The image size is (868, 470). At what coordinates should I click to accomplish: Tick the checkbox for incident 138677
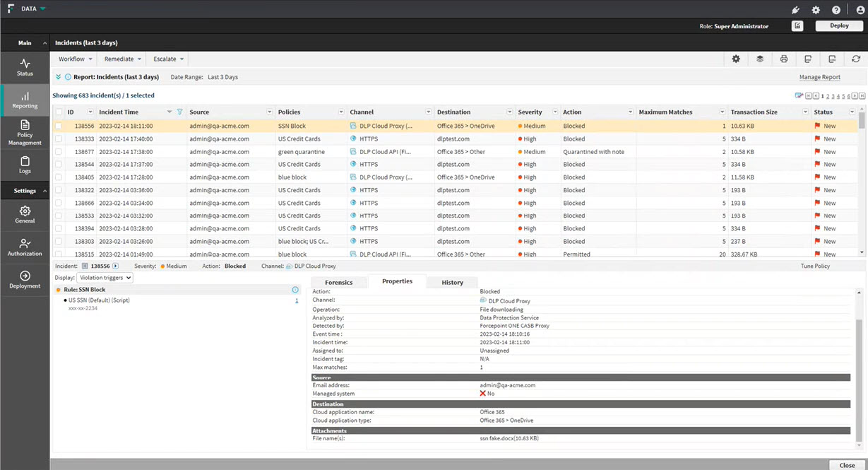[59, 152]
